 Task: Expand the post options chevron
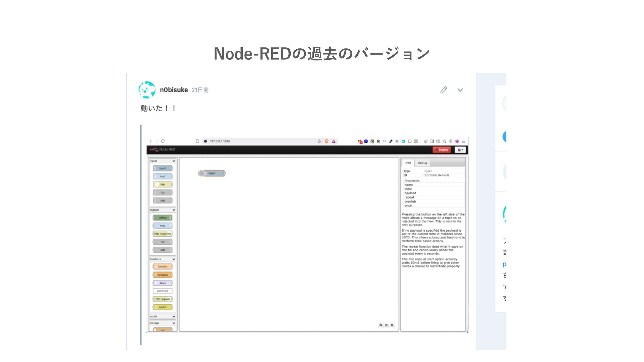460,90
